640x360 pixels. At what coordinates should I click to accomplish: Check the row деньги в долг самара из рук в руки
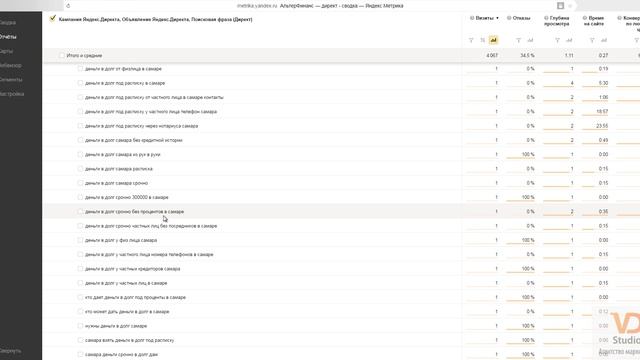tap(80, 154)
